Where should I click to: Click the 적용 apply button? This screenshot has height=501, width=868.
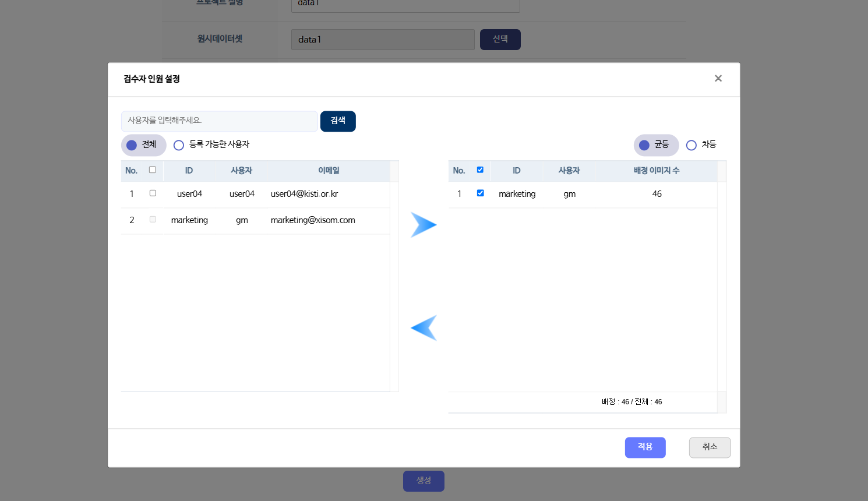(645, 447)
